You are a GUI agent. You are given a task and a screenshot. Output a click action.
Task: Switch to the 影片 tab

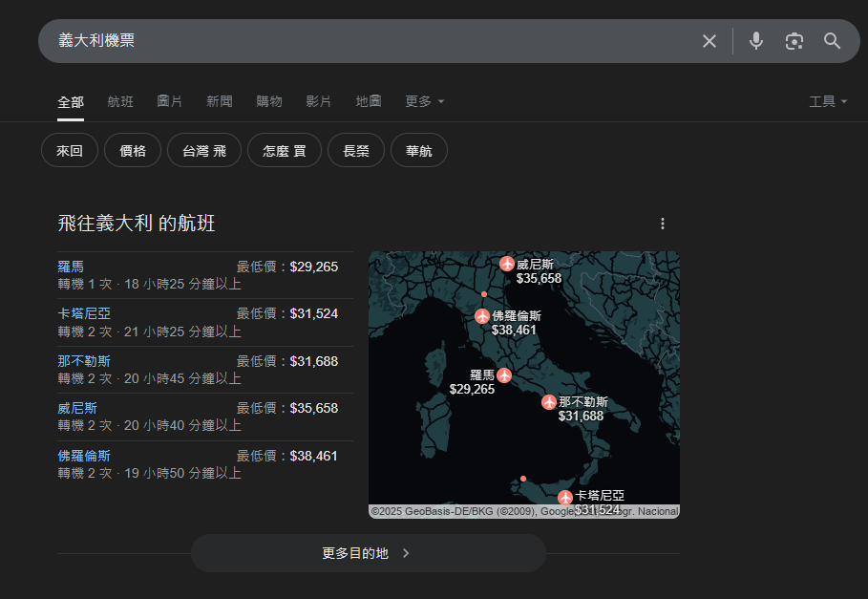pyautogui.click(x=318, y=102)
